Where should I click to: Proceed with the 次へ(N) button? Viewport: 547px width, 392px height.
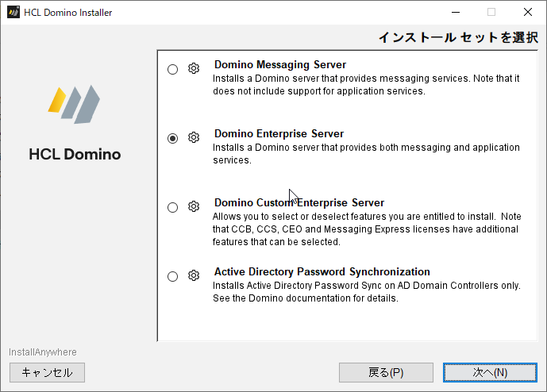490,372
